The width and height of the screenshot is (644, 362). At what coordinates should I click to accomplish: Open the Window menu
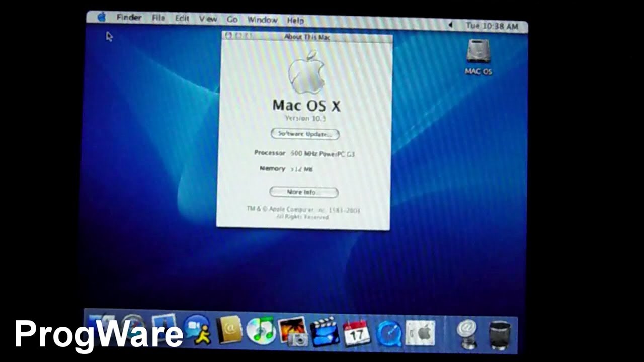pos(262,20)
